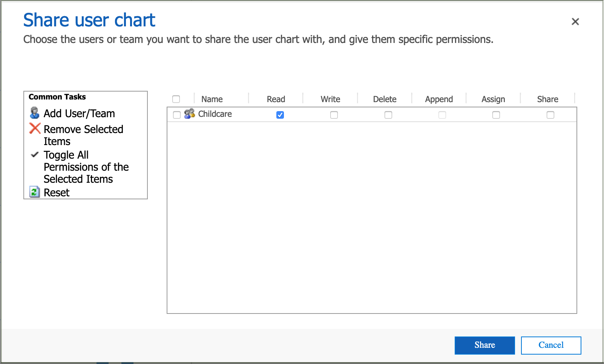The width and height of the screenshot is (604, 364).
Task: Click the Childcare team icon
Action: tap(189, 114)
